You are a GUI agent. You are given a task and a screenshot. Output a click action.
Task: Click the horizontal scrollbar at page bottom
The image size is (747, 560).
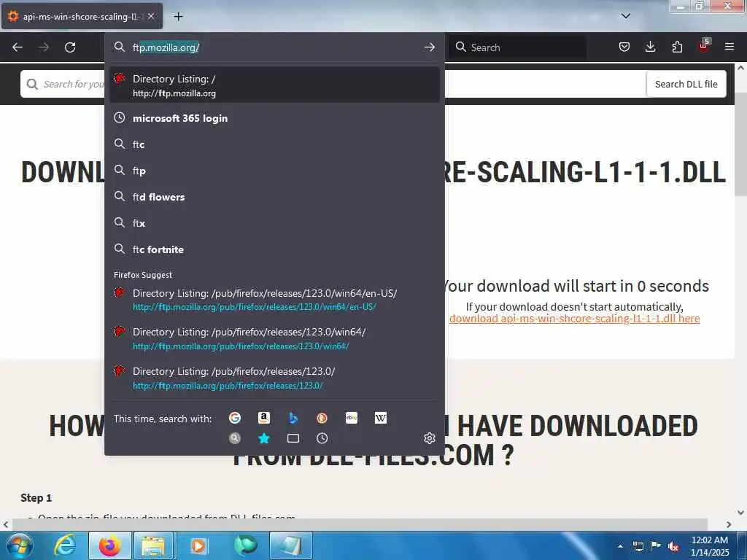coord(360,524)
